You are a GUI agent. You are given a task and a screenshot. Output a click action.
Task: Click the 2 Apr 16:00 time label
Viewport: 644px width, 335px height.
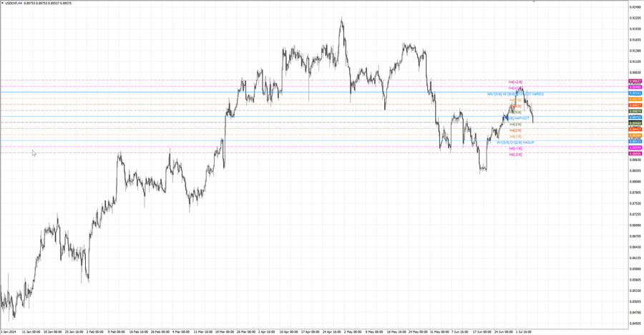[267, 331]
